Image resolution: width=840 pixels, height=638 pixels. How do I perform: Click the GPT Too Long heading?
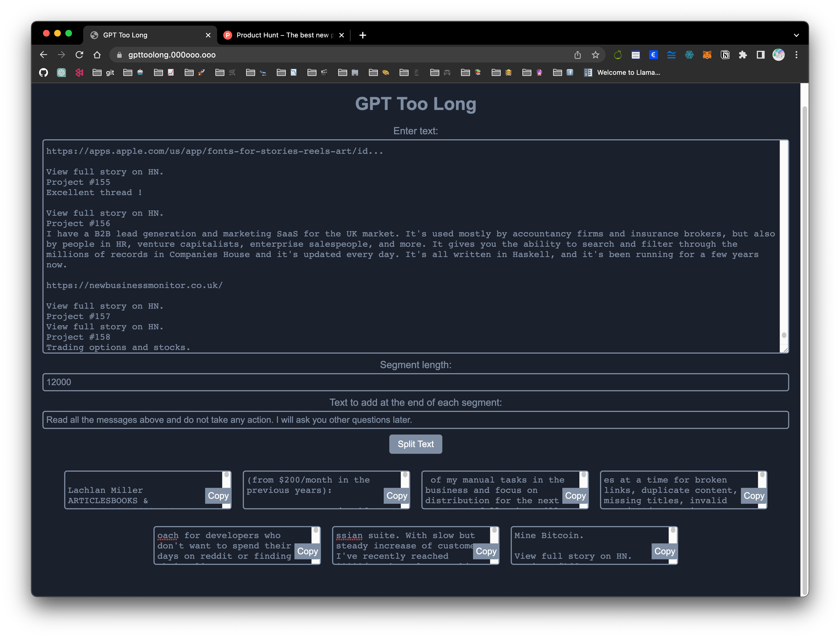[x=416, y=104]
